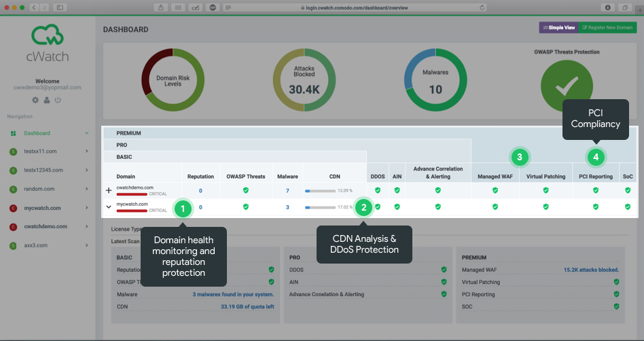Open browser downloads icon

(608, 7)
